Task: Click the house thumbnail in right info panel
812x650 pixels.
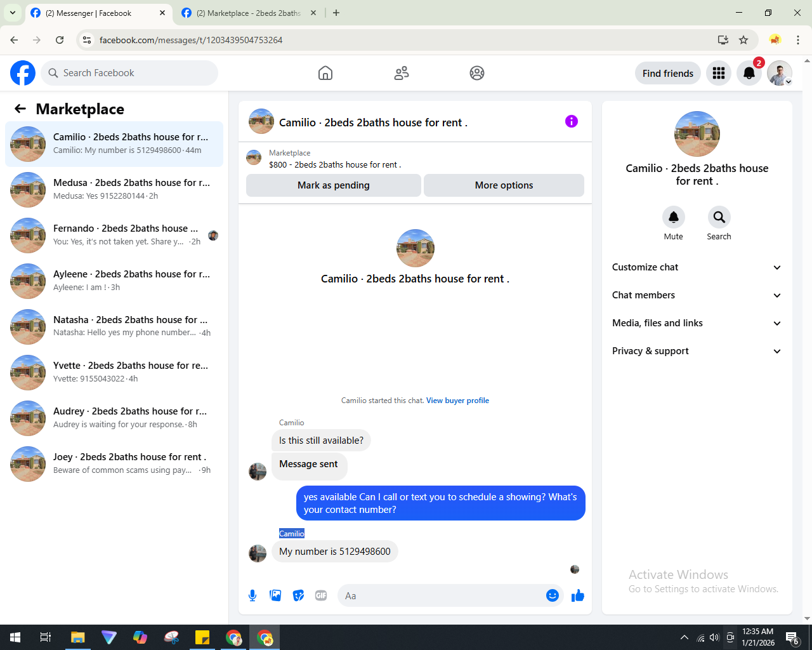Action: pyautogui.click(x=697, y=134)
